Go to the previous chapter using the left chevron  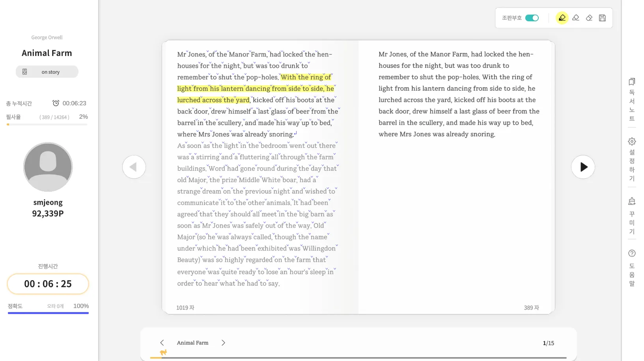tap(162, 343)
